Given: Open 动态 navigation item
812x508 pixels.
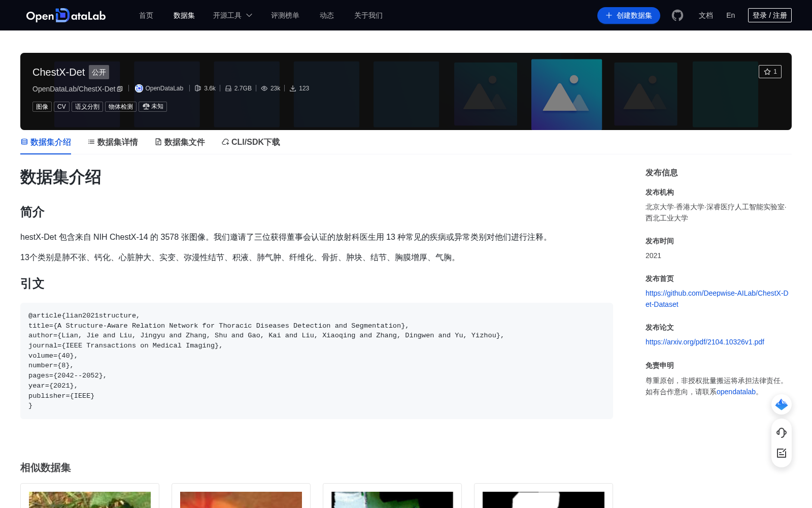Looking at the screenshot, I should 327,16.
